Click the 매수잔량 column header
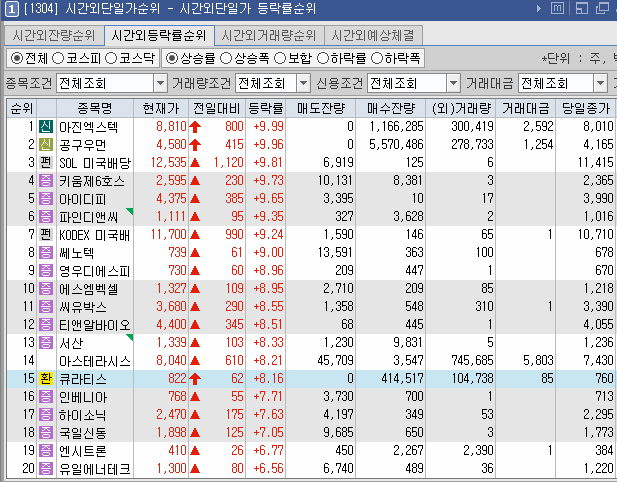Screen dimensions: 617x482 391,108
